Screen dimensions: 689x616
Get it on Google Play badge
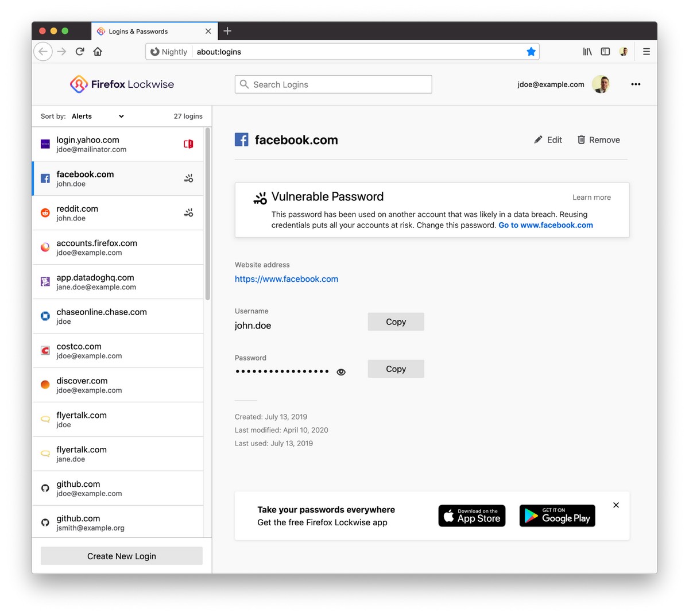click(558, 516)
